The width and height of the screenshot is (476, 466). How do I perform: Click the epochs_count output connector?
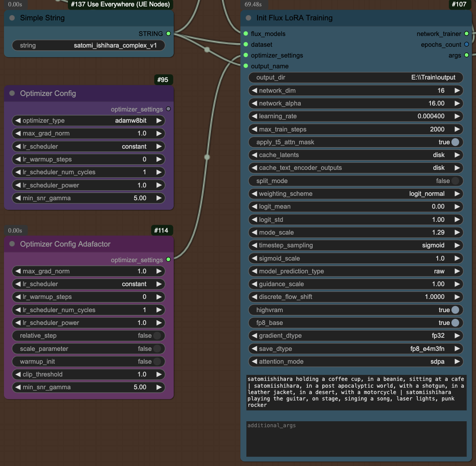466,45
